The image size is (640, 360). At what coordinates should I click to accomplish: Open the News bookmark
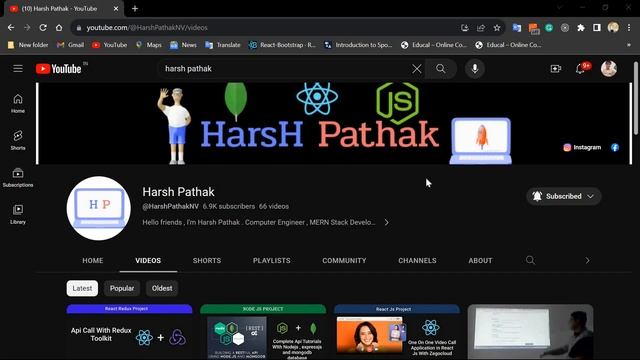click(x=183, y=45)
